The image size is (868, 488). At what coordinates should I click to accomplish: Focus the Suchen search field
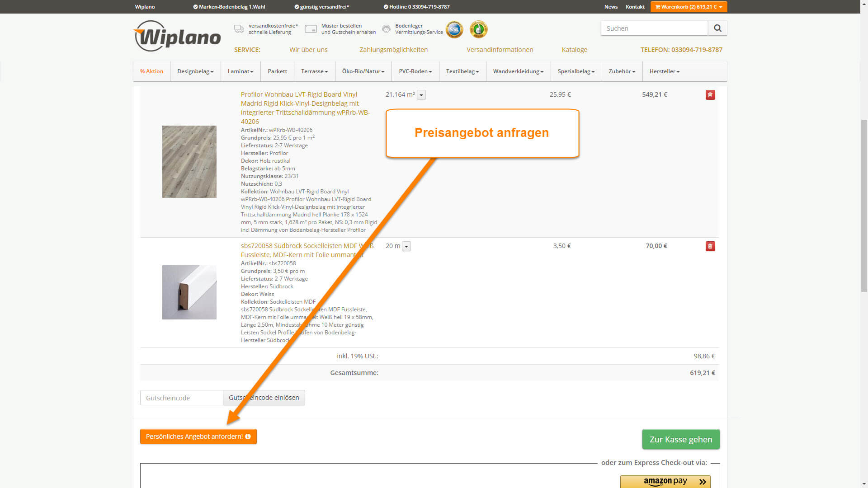coord(654,28)
